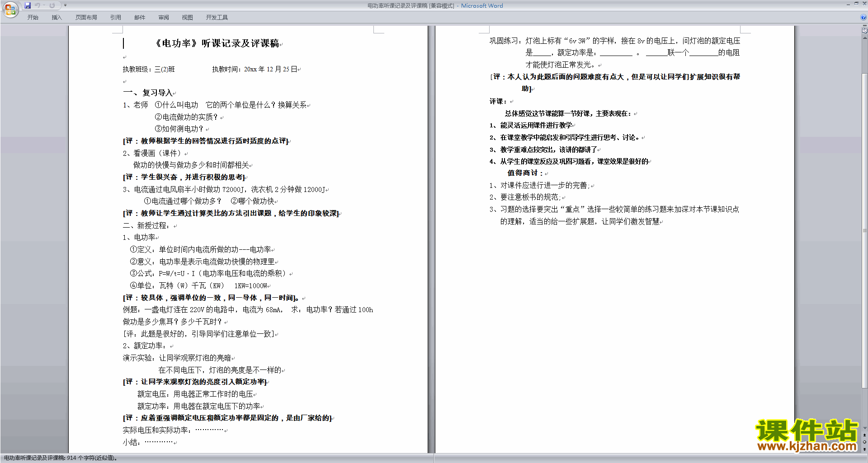Click the title 《电功率》听课记录及评课稿

[x=217, y=43]
